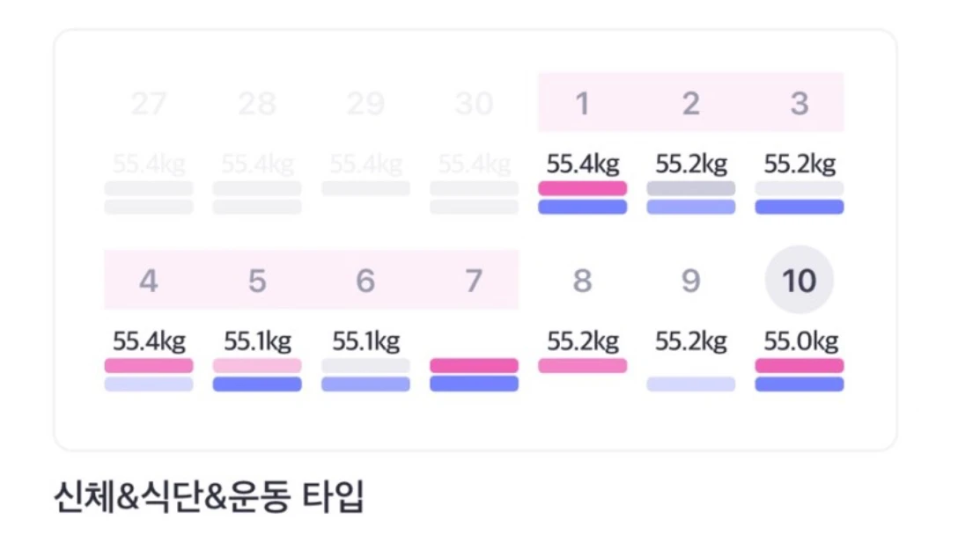Viewport: 980px width, 542px height.
Task: Click the pink diet bar under day 7
Action: 474,365
